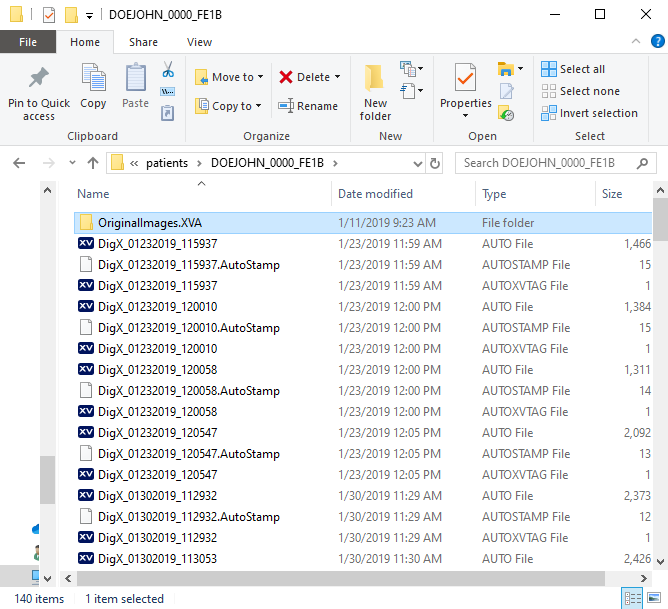Click Select none

pos(580,91)
